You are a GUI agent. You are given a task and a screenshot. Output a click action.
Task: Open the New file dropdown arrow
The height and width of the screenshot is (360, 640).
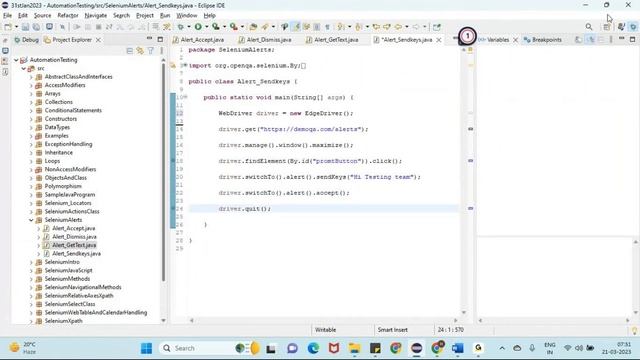16,27
